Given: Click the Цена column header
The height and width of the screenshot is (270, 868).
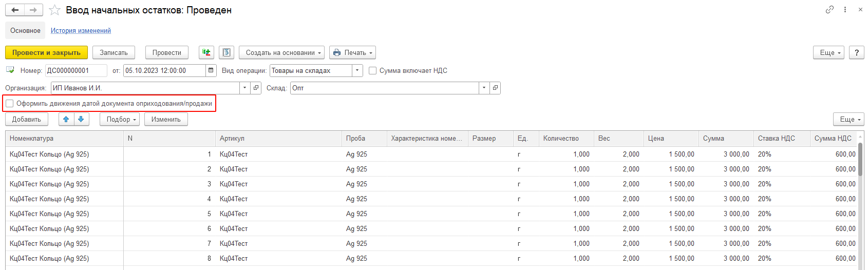Looking at the screenshot, I should 671,138.
